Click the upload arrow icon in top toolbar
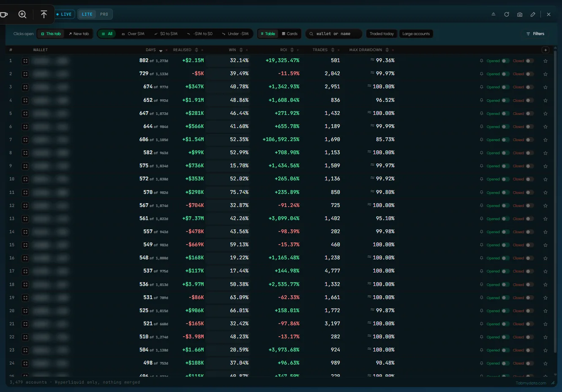Image resolution: width=562 pixels, height=392 pixels. pos(44,14)
